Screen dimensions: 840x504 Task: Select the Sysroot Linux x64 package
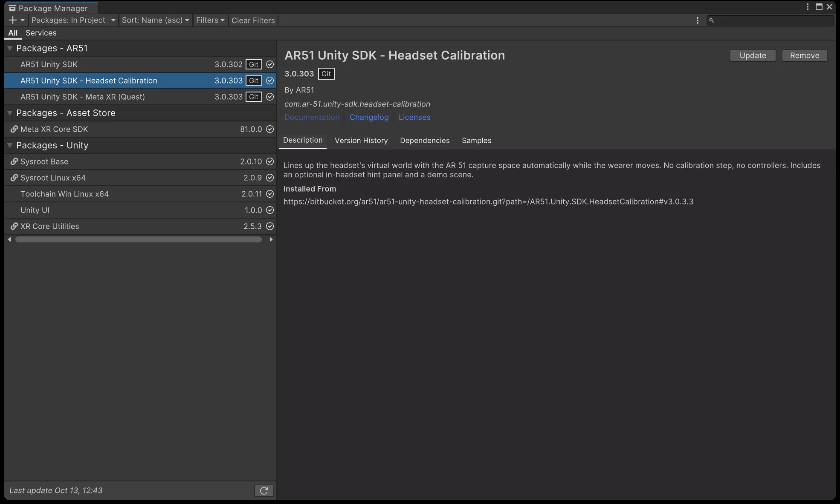click(x=140, y=178)
